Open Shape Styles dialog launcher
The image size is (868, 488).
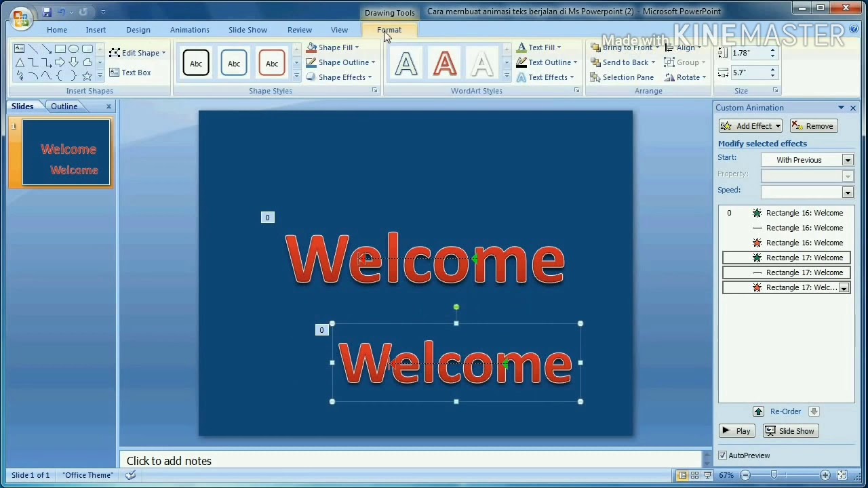[374, 90]
